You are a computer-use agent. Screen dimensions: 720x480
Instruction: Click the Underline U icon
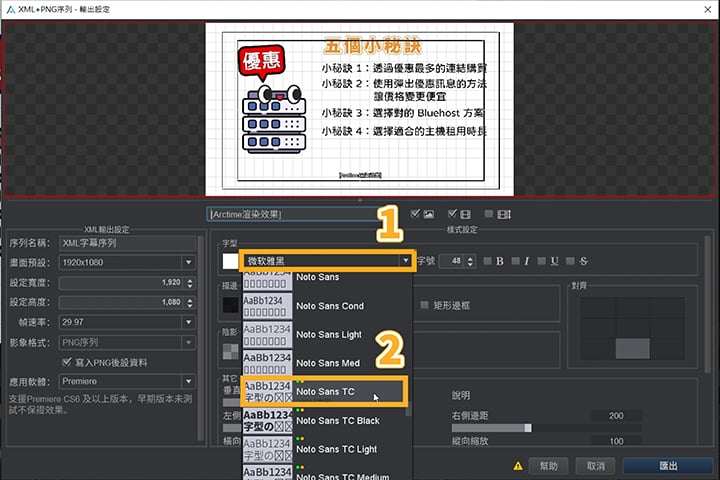click(555, 261)
